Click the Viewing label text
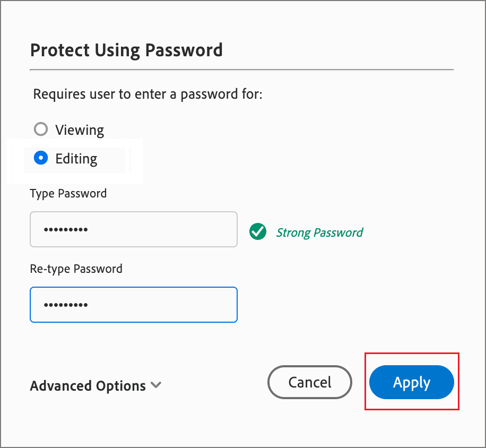The width and height of the screenshot is (486, 448). (x=80, y=129)
